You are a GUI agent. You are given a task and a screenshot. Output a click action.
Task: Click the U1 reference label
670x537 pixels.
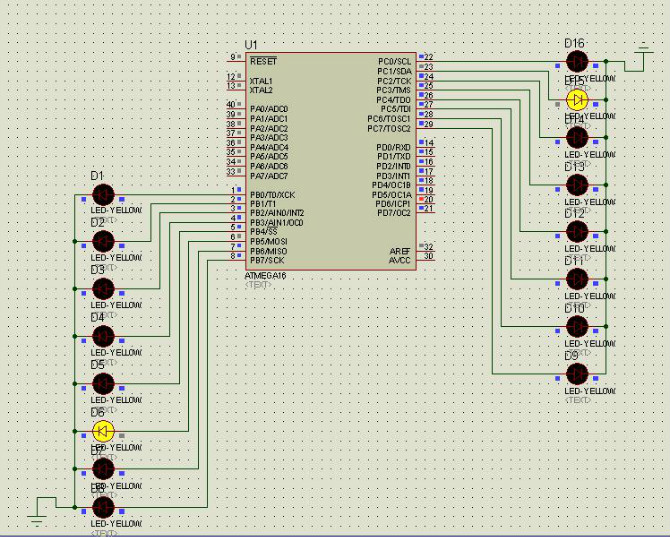[x=251, y=45]
